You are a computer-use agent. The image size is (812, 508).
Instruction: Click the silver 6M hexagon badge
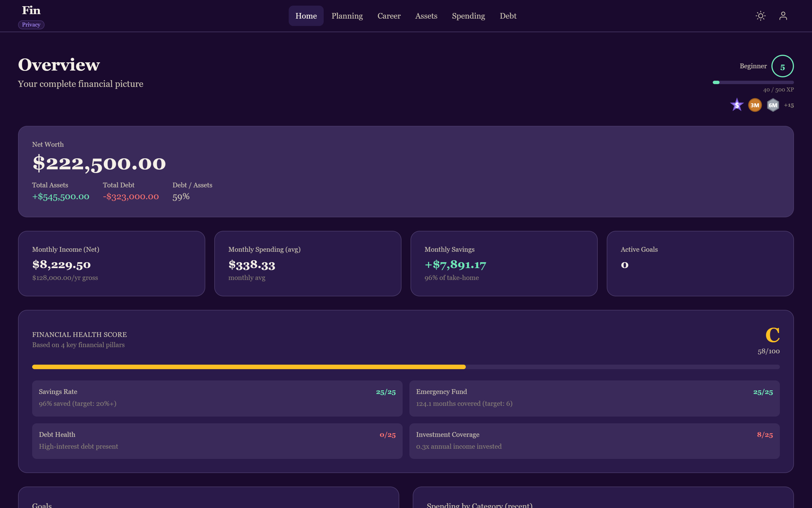[773, 105]
